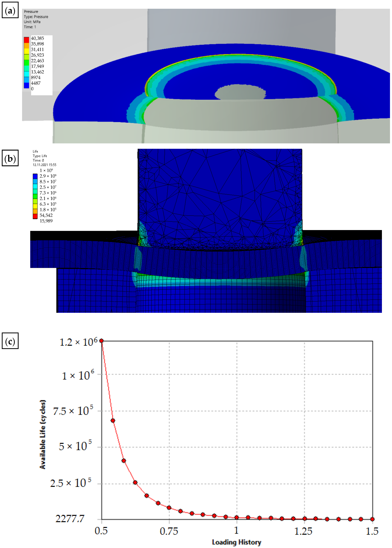Click the blue 2.9 × 10⁸ life legend swatch
The height and width of the screenshot is (548, 392).
coord(35,176)
